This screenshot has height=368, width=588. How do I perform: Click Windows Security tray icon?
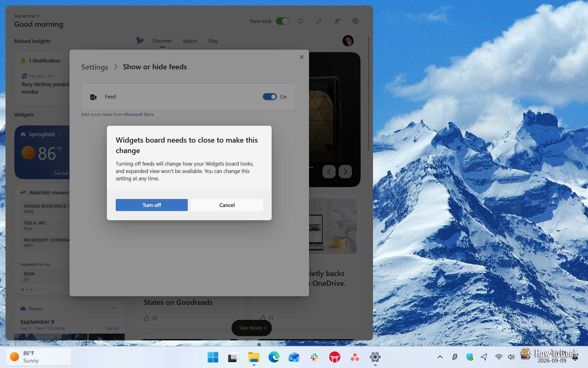coord(469,357)
